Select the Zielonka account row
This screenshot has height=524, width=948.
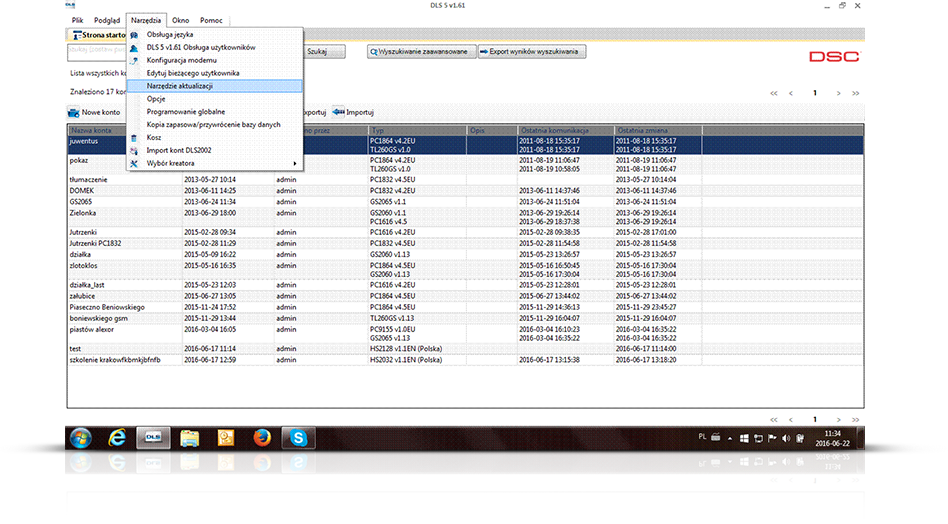click(465, 217)
